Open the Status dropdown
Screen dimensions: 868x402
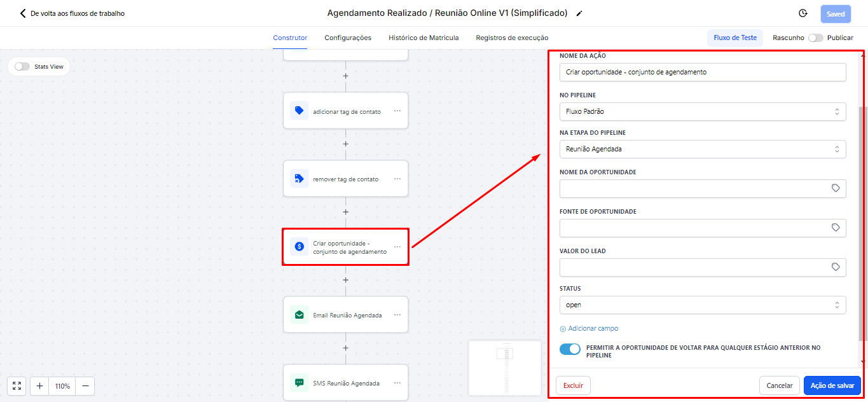pos(702,305)
